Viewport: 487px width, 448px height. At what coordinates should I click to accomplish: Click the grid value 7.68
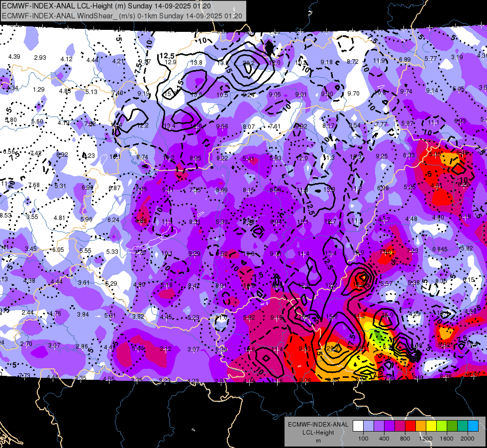pos(34,185)
